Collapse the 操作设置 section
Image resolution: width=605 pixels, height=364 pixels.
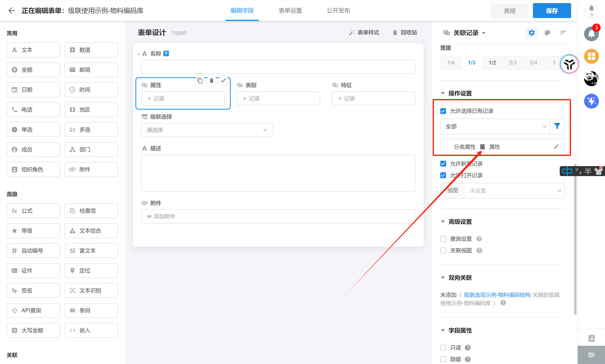443,93
